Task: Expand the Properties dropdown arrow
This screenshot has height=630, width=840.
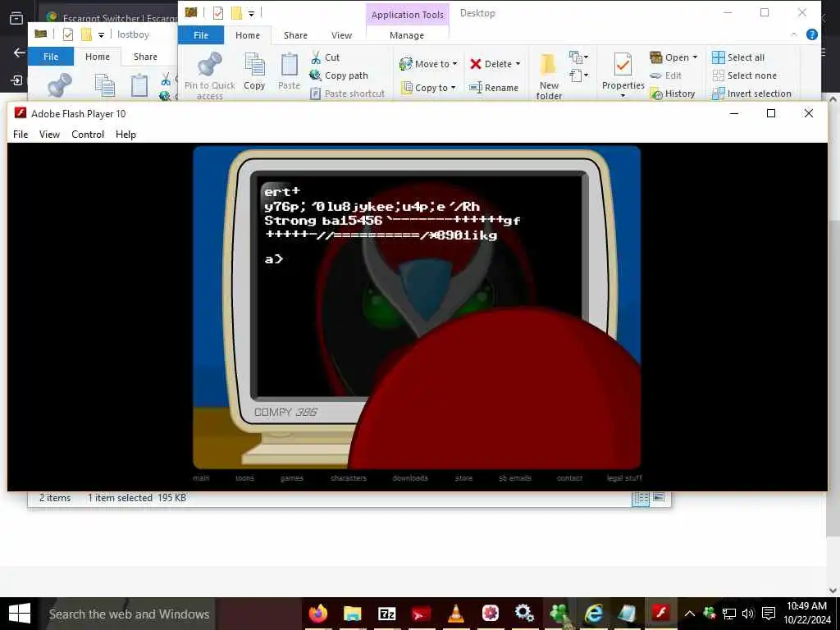Action: tap(623, 96)
